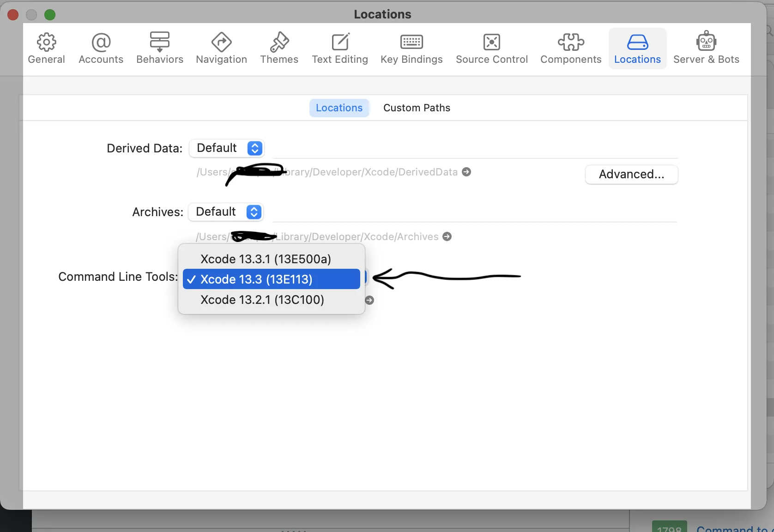Switch to the Custom Paths tab
Viewport: 774px width, 532px height.
pos(417,108)
